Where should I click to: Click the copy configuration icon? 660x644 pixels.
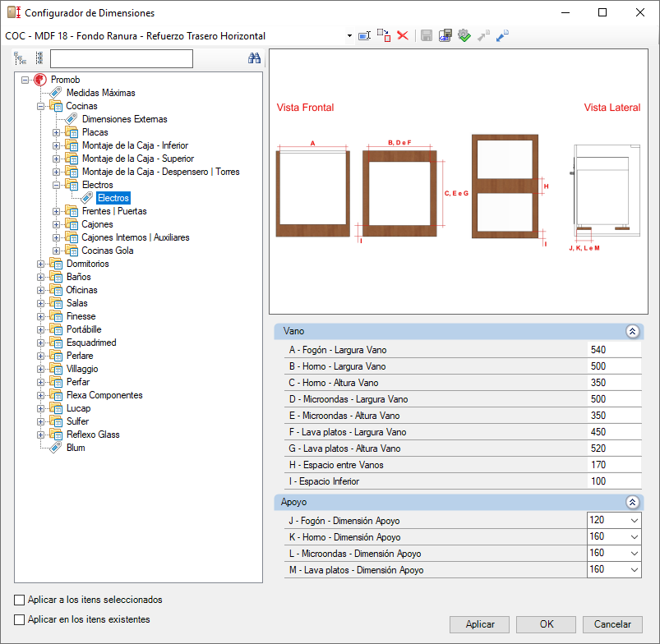[384, 36]
